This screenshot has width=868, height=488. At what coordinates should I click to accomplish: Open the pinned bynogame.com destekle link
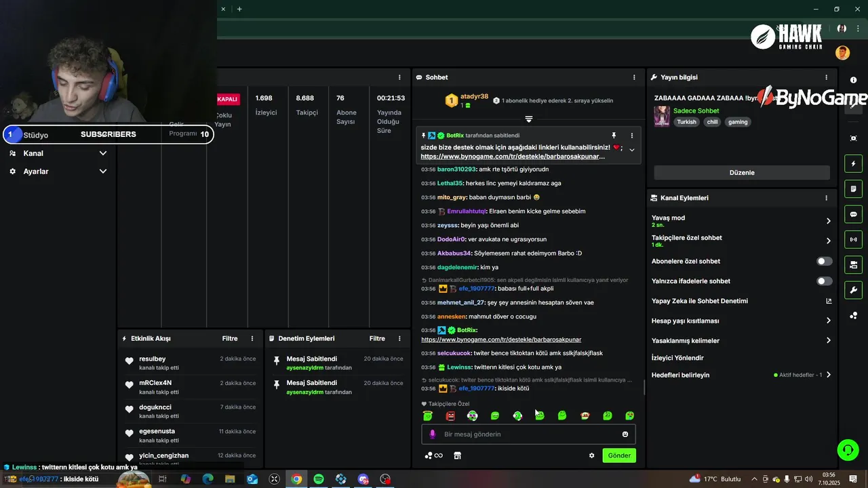point(513,157)
